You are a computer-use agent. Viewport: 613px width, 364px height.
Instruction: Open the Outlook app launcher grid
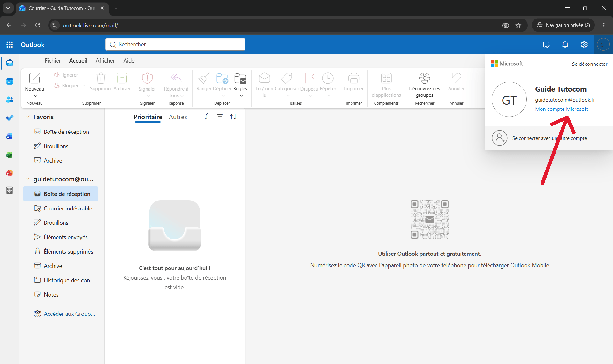tap(10, 45)
